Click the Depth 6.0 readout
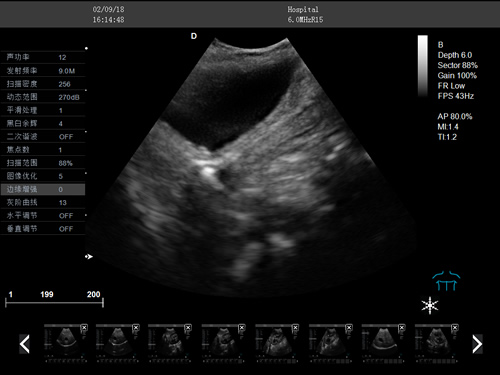This screenshot has width=500, height=375. click(455, 55)
